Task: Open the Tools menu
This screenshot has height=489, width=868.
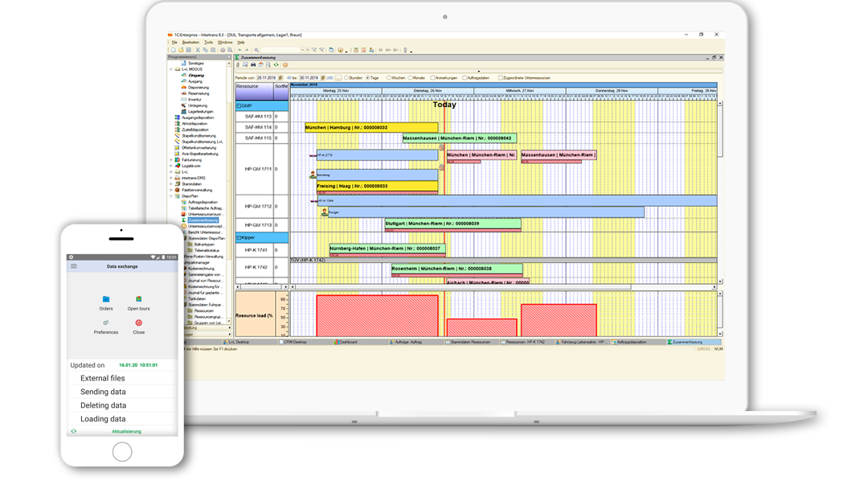Action: [x=208, y=42]
